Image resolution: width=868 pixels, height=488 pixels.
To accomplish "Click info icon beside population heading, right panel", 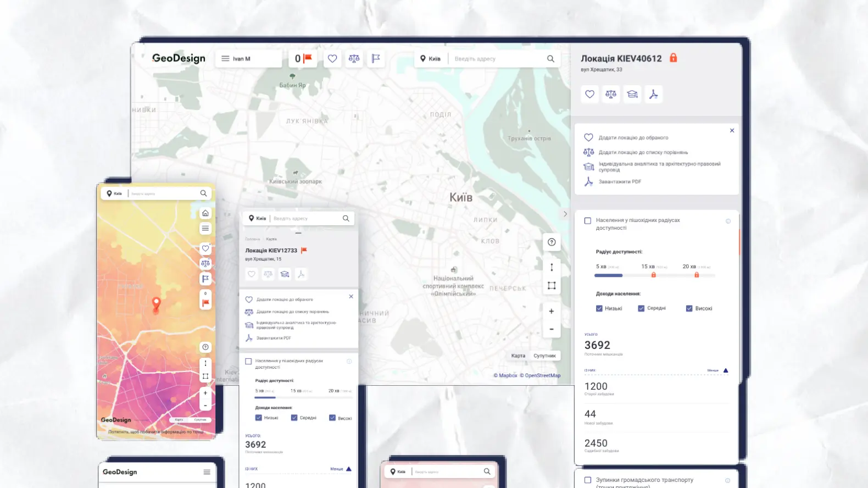I will (x=728, y=221).
